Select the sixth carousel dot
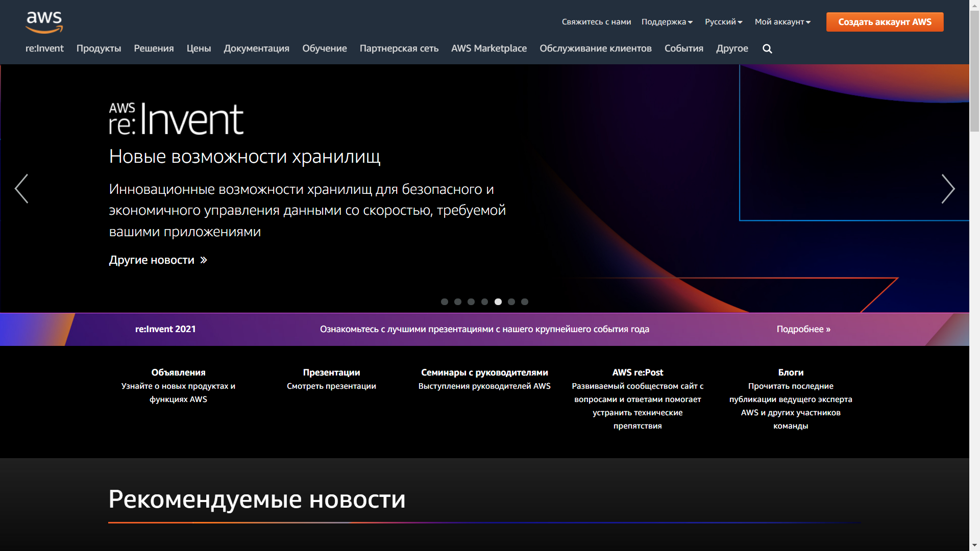Screen dimensions: 980x551 click(511, 302)
